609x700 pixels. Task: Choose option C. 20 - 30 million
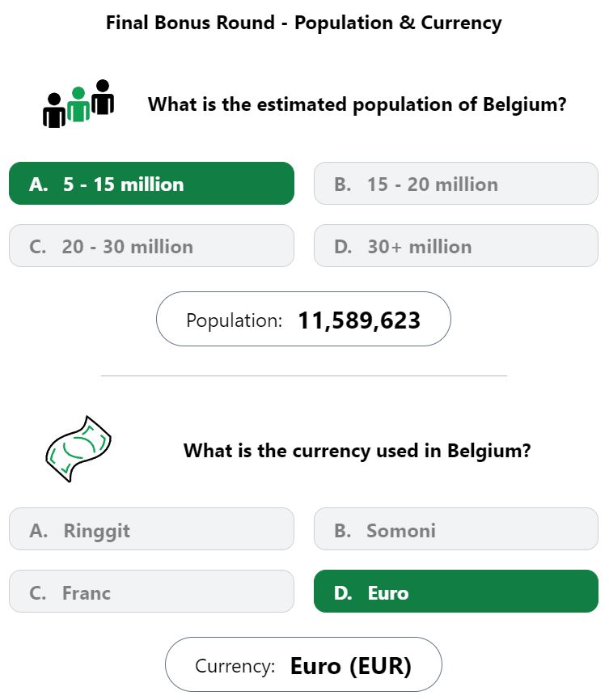click(x=152, y=246)
